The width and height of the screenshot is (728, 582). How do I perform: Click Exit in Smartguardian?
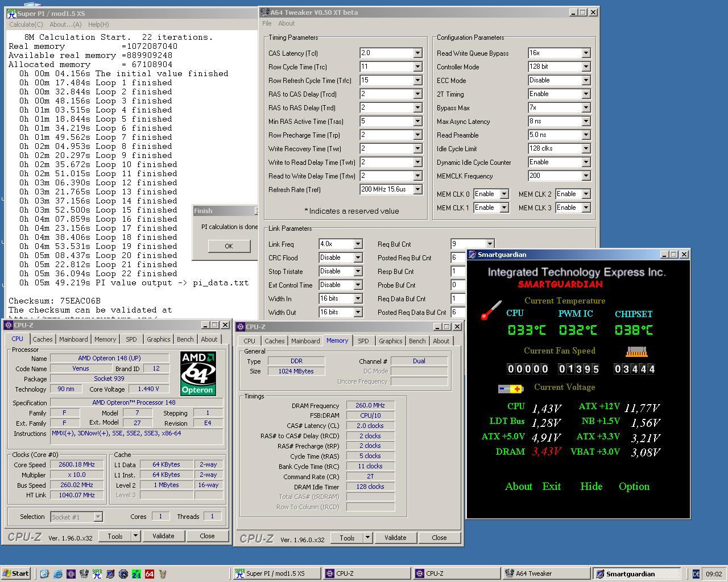(552, 487)
